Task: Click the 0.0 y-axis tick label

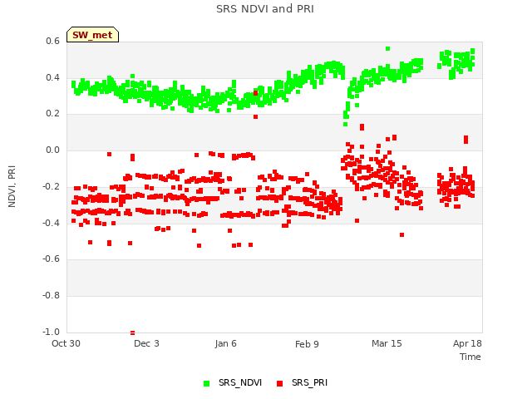Action: tap(52, 150)
